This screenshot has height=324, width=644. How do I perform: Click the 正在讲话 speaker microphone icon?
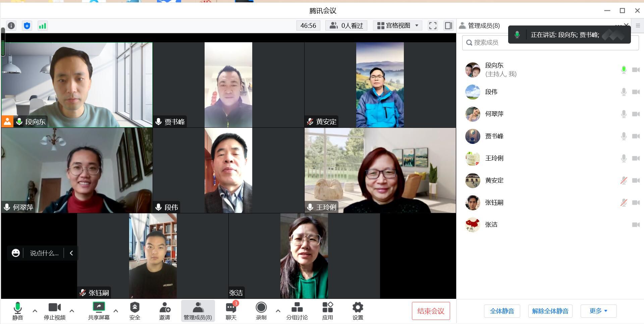(517, 35)
